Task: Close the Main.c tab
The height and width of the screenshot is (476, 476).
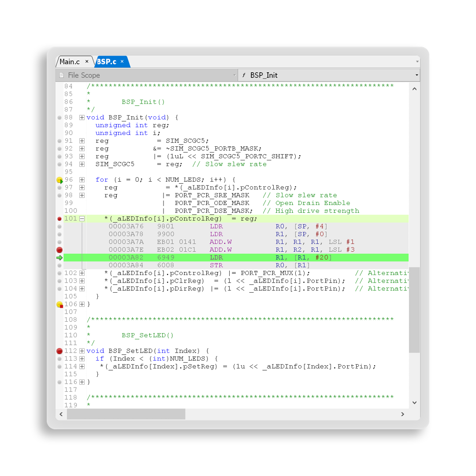Action: (x=87, y=62)
